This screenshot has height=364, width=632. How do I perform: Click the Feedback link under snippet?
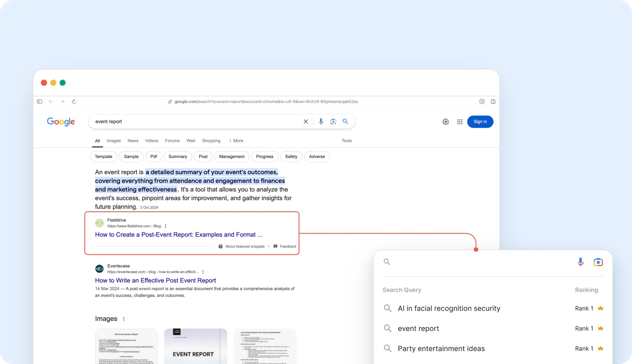click(x=288, y=247)
